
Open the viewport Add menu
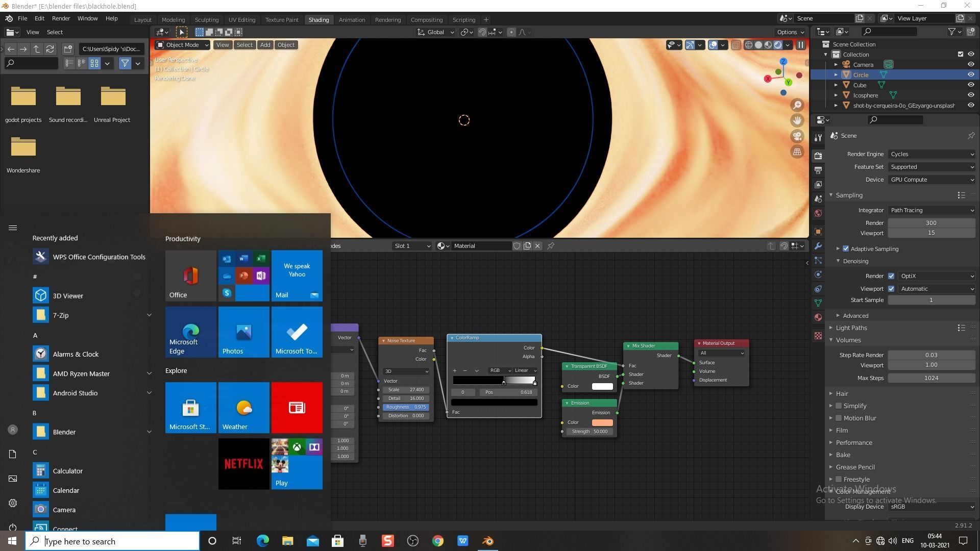pos(265,45)
